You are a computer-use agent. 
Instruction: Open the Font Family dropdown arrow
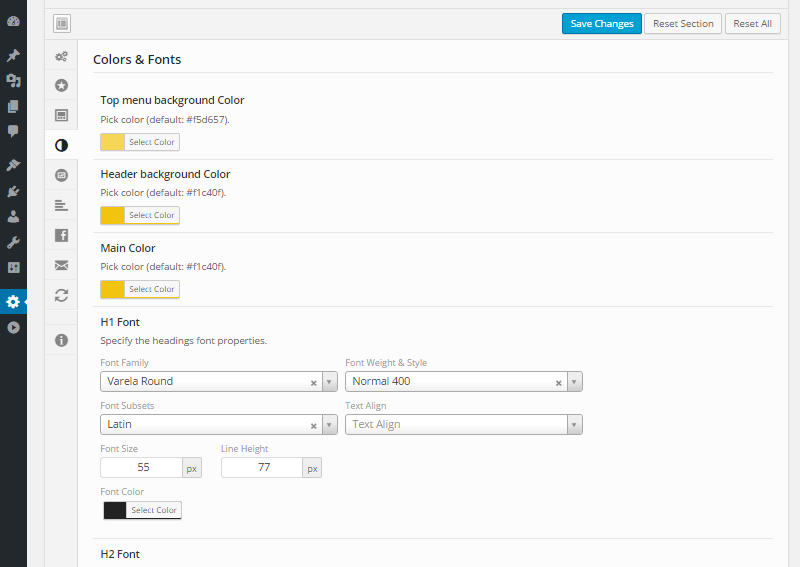(329, 382)
